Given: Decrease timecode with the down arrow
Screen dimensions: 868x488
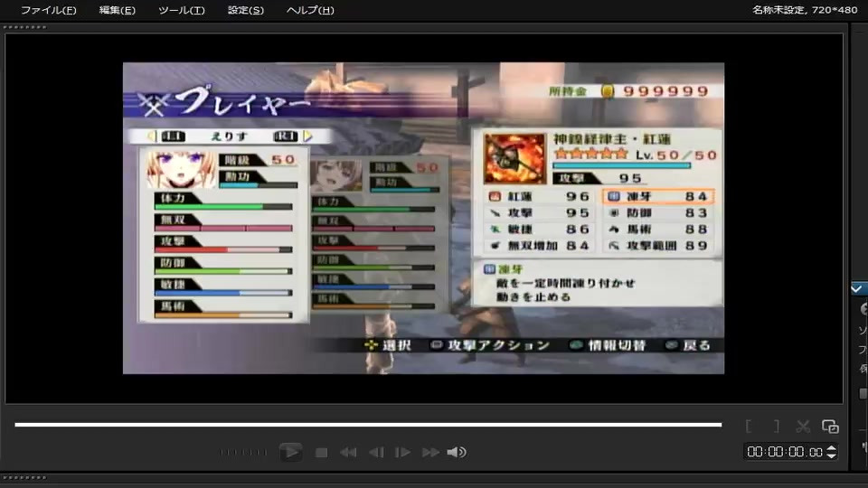Looking at the screenshot, I should coord(831,455).
